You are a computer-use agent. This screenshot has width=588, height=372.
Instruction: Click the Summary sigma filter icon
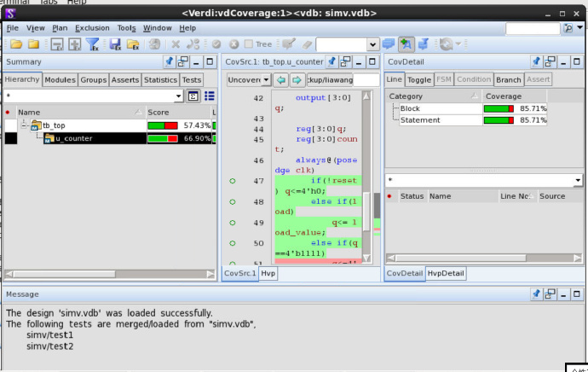click(x=193, y=96)
